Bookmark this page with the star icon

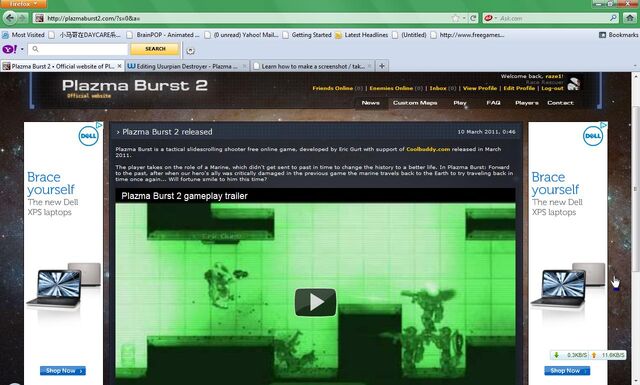coord(456,18)
